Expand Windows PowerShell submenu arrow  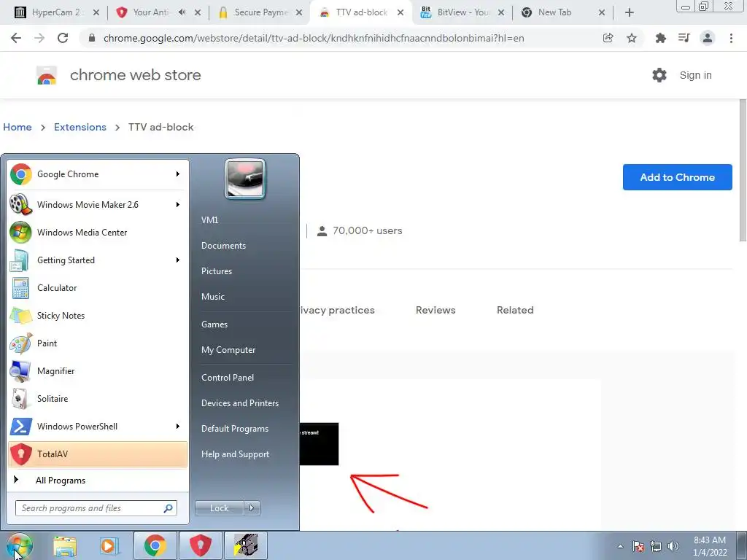[178, 426]
